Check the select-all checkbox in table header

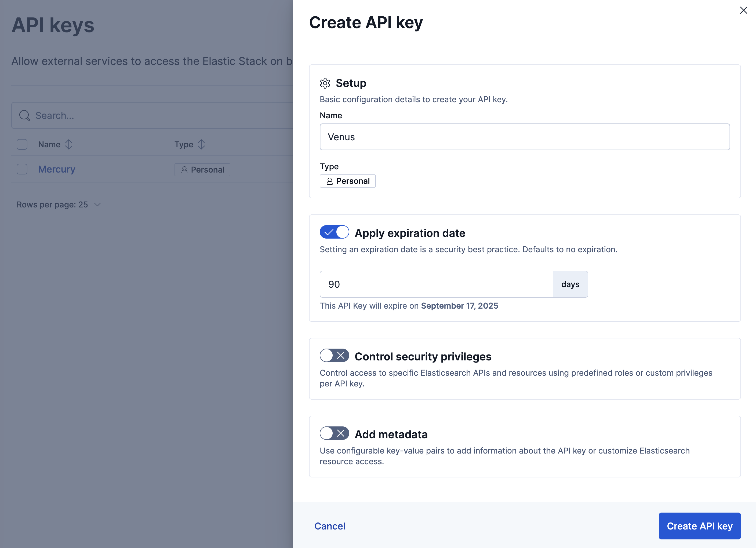22,144
